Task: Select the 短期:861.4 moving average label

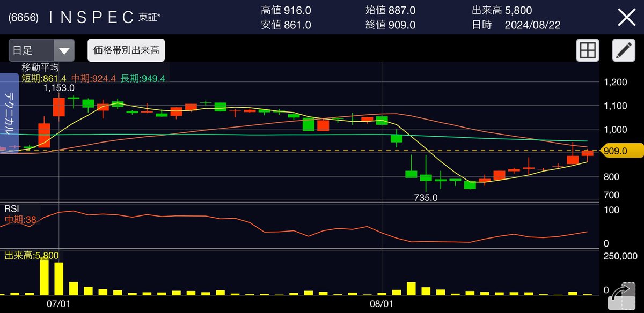Action: point(45,79)
